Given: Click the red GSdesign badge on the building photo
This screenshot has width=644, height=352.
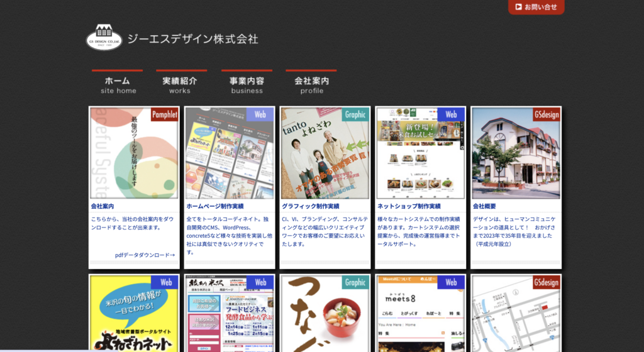Looking at the screenshot, I should click(x=547, y=114).
